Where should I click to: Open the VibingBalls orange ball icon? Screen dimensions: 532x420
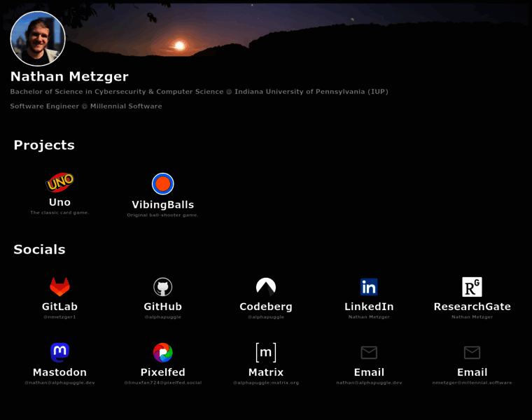point(162,184)
